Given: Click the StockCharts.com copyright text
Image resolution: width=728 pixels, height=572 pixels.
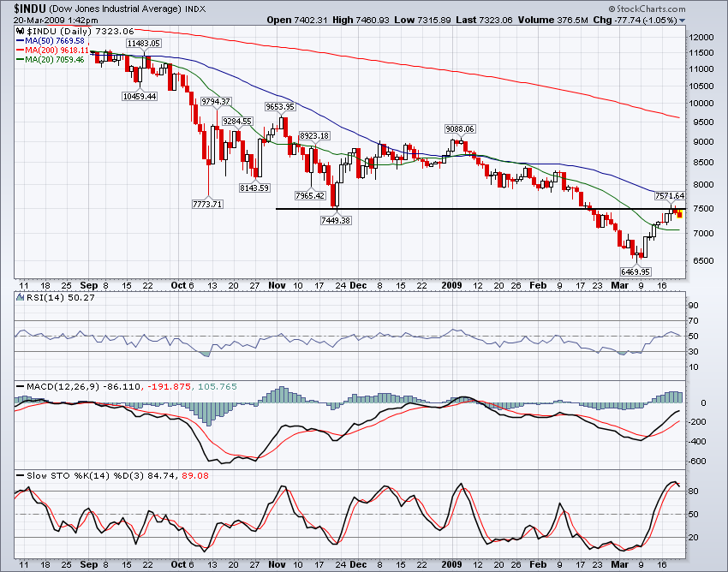Looking at the screenshot, I should [x=647, y=9].
